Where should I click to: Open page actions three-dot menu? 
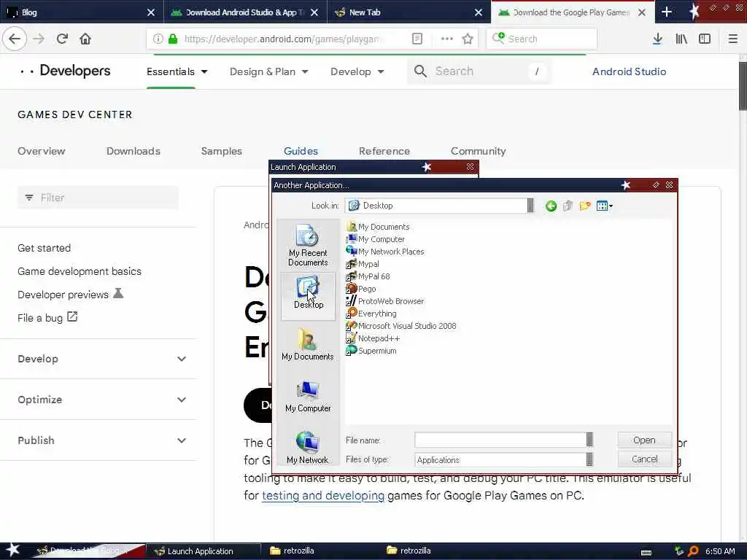click(447, 39)
